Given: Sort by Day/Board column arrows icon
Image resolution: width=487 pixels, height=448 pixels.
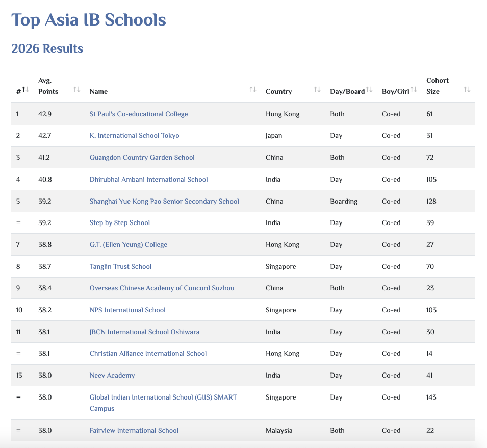Looking at the screenshot, I should (369, 90).
